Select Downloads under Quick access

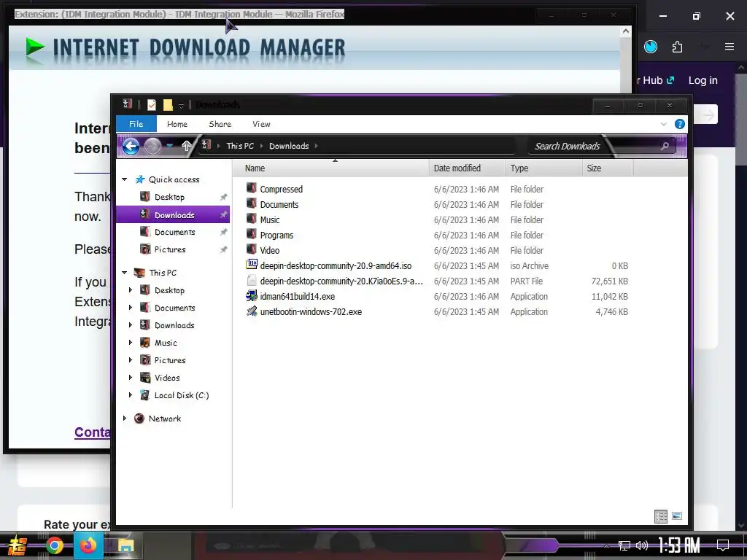pos(173,215)
